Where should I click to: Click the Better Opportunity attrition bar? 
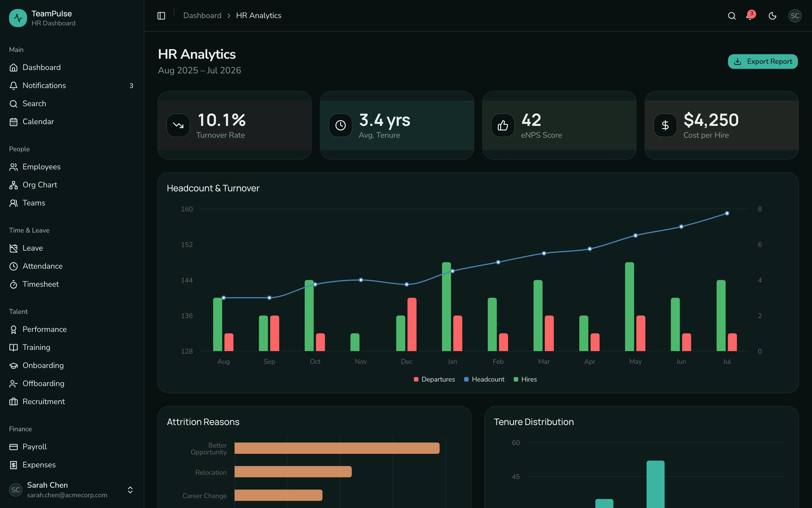pos(337,448)
